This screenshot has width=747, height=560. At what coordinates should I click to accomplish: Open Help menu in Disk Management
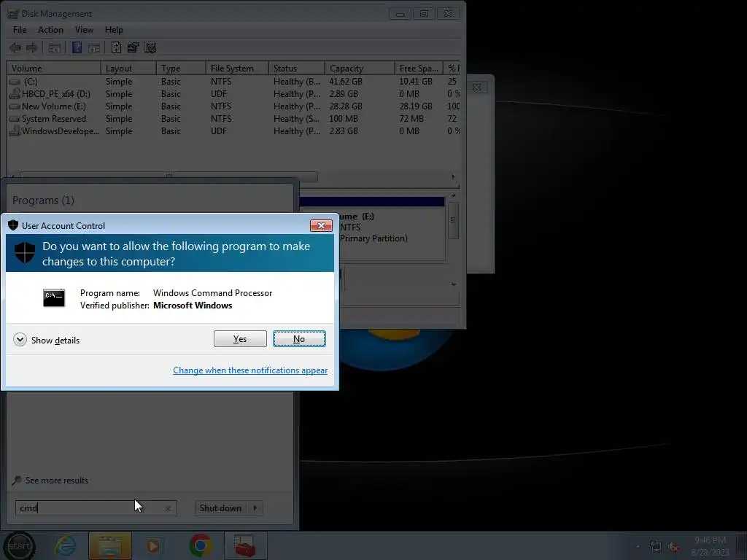tap(114, 29)
